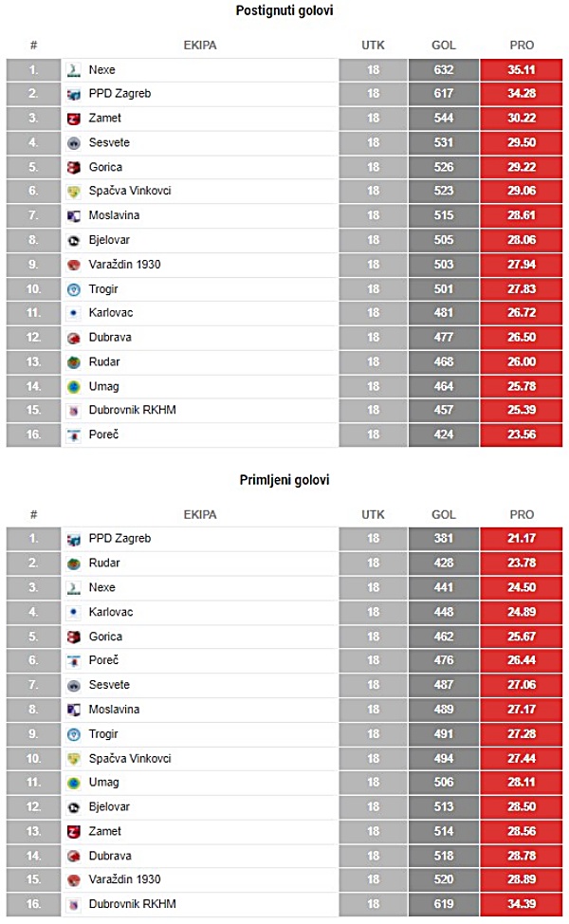Click Poreč logo in scored goals table
This screenshot has height=924, width=569.
click(74, 435)
